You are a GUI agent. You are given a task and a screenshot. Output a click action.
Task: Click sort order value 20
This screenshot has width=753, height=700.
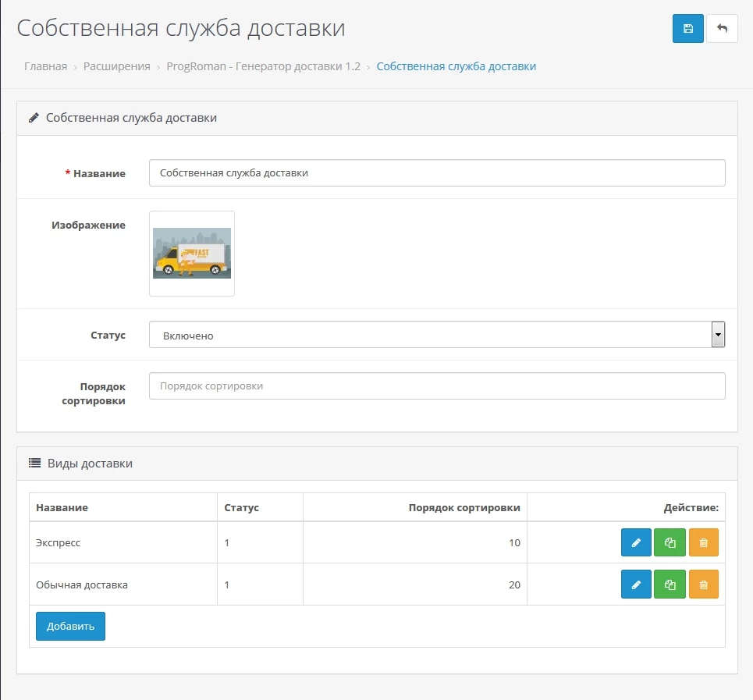point(514,585)
